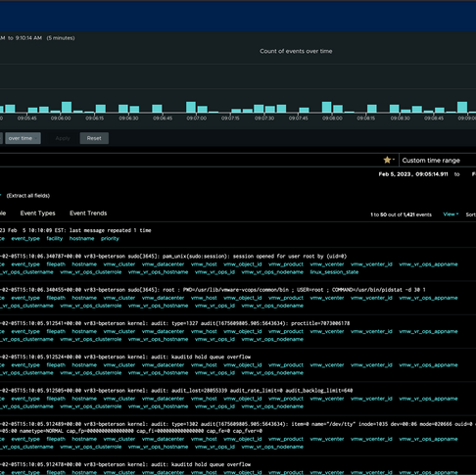Click filepath field in session opened event

[x=56, y=264]
